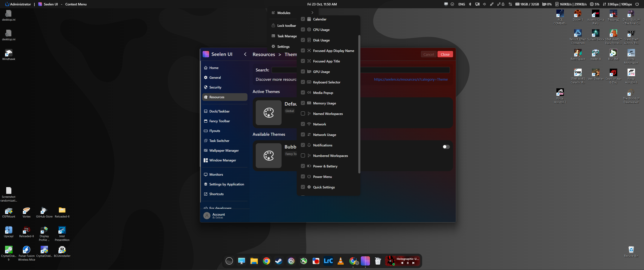This screenshot has height=270, width=644.
Task: Uncheck the Notifications module
Action: (303, 145)
